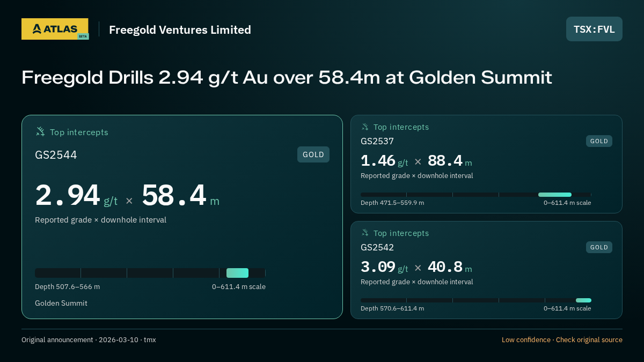Click the 1.46 g/t grade value
Screen dimensions: 644x362
tap(384, 161)
